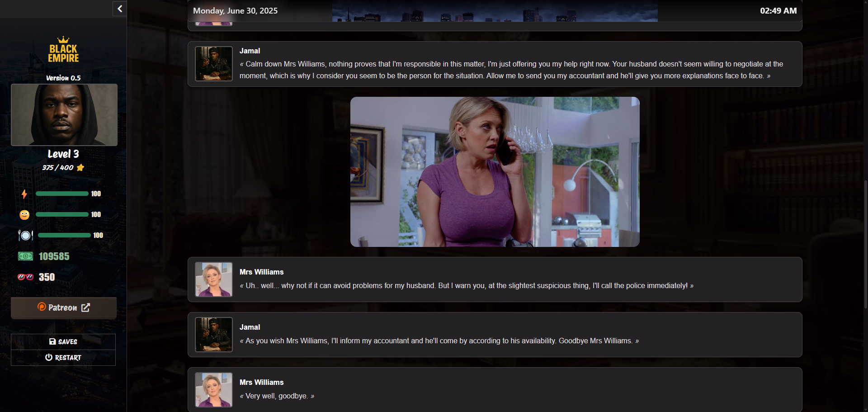Viewport: 868px width, 412px height.
Task: Click Mrs Williams' avatar beside 'Uh.. well...'
Action: (x=214, y=279)
